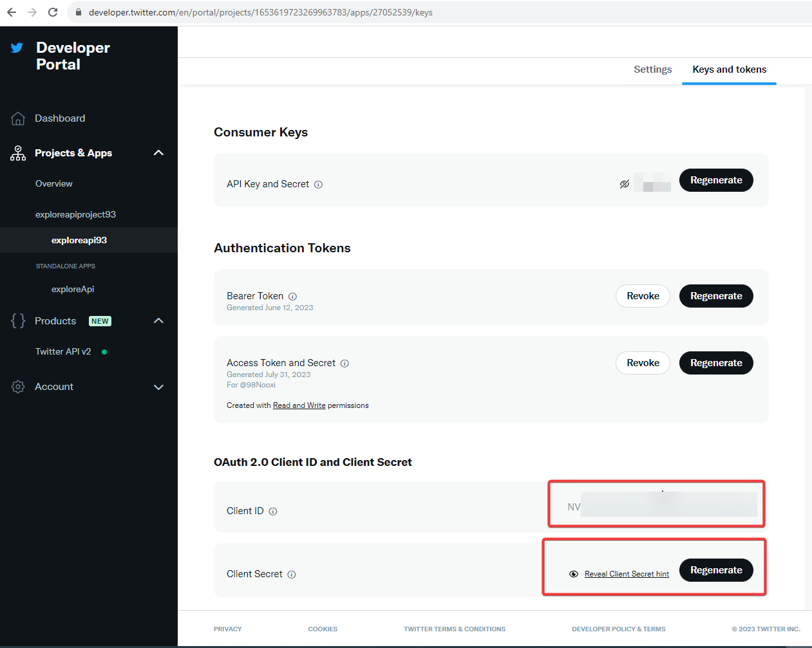Image resolution: width=812 pixels, height=648 pixels.
Task: Revoke the Bearer Token
Action: (643, 296)
